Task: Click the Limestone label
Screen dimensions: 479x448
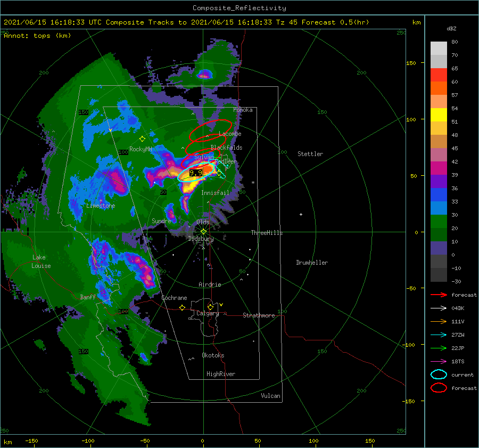Action: click(101, 206)
